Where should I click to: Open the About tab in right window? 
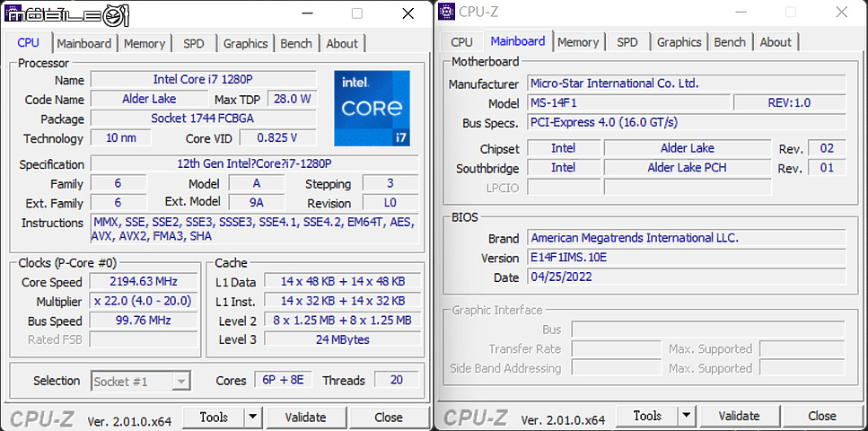[x=776, y=42]
